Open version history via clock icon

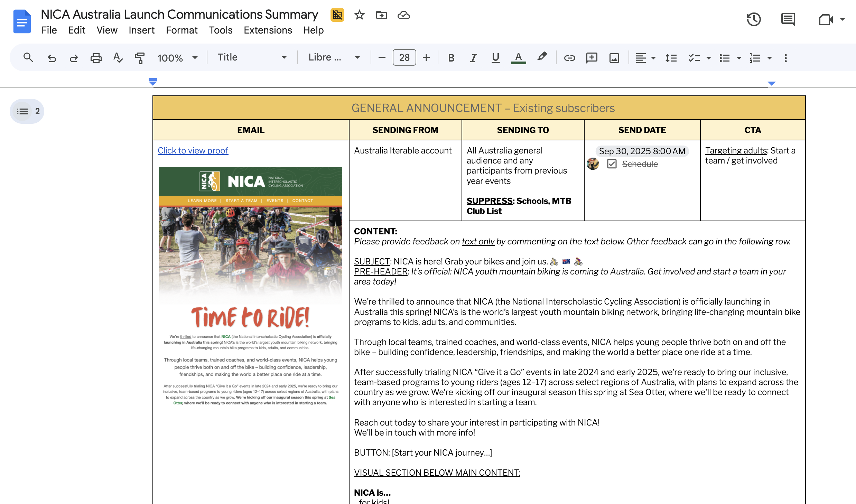[754, 20]
